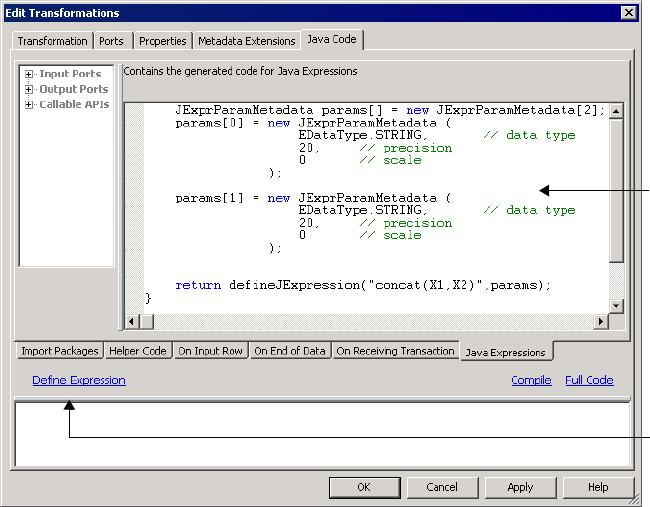This screenshot has width=650, height=507.
Task: Switch to the Transformation tab
Action: coord(52,41)
